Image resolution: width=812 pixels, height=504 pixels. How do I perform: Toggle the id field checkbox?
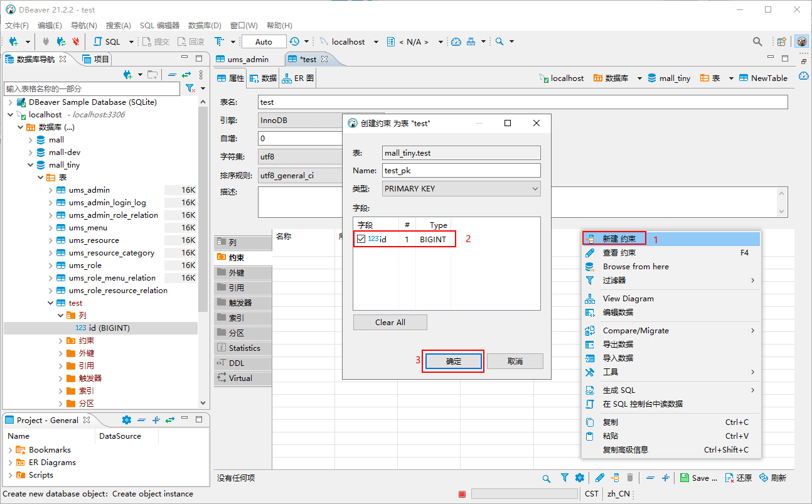(x=361, y=239)
